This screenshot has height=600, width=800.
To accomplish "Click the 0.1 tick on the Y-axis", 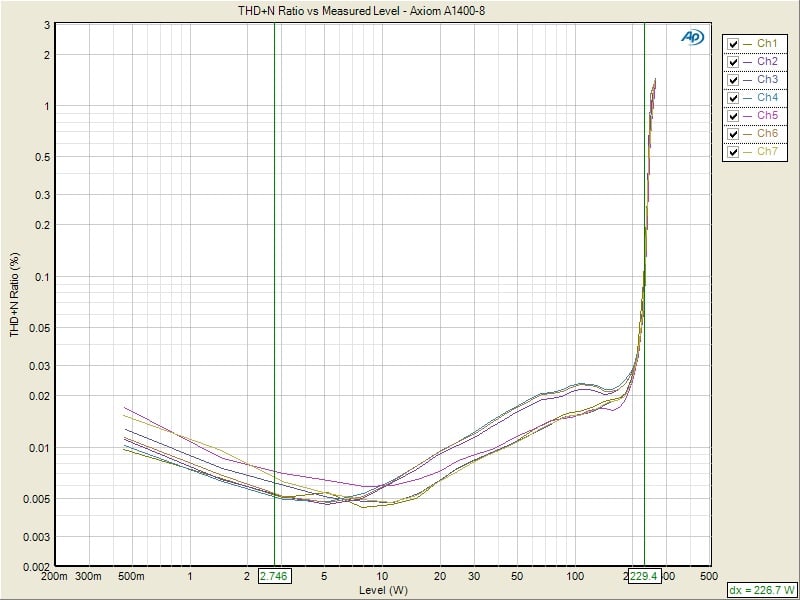I will click(43, 277).
